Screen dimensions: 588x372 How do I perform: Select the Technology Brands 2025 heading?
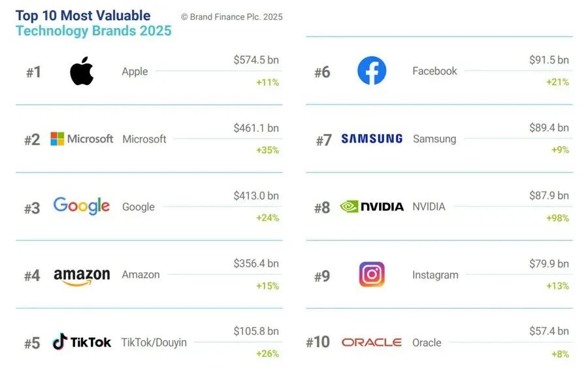point(93,31)
